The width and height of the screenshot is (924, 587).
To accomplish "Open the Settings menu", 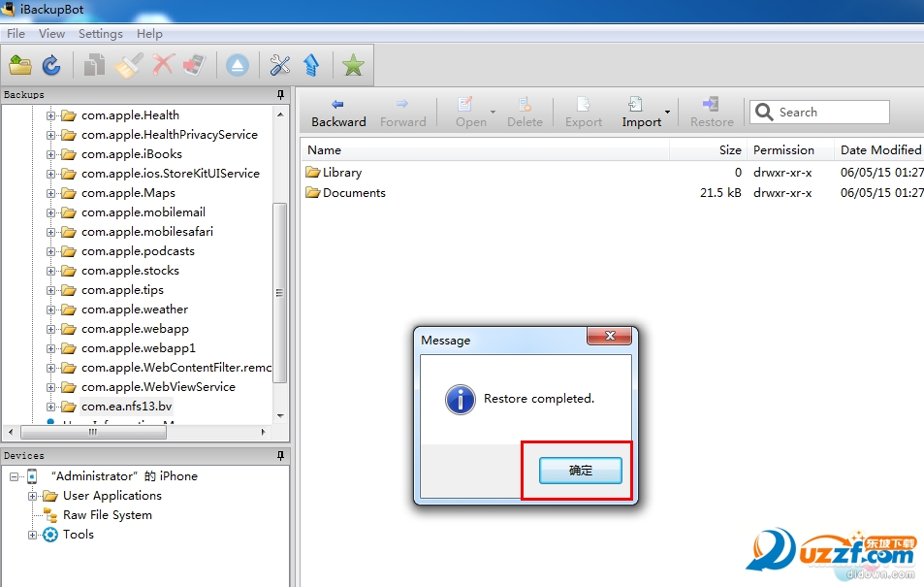I will tap(101, 34).
